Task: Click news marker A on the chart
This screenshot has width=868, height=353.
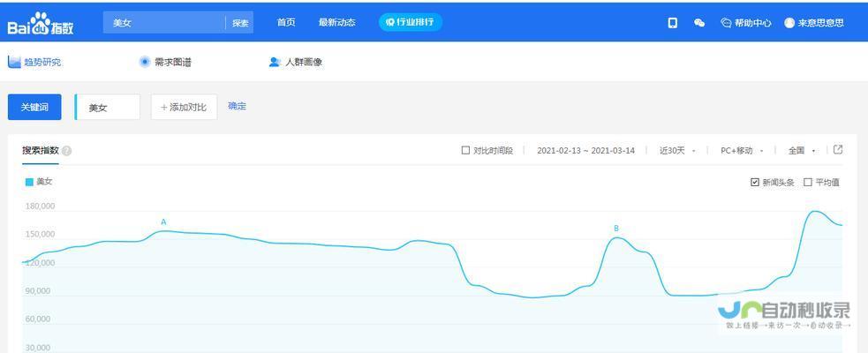Action: tap(163, 222)
